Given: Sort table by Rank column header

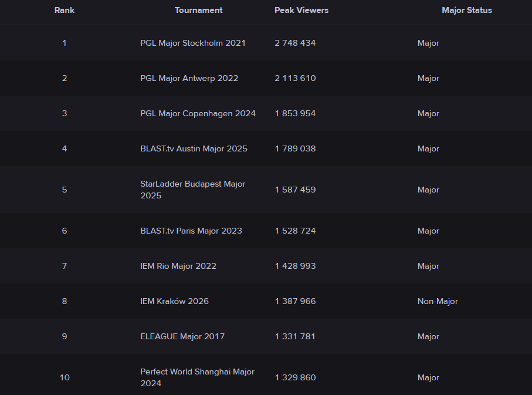Looking at the screenshot, I should coord(65,10).
